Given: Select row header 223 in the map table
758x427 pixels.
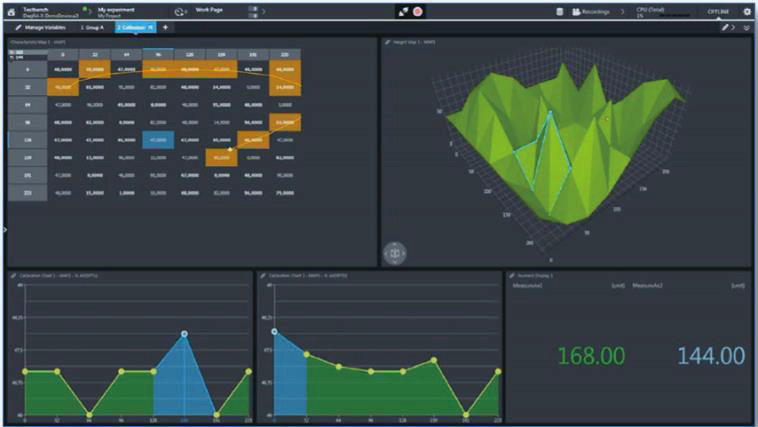Looking at the screenshot, I should 28,193.
